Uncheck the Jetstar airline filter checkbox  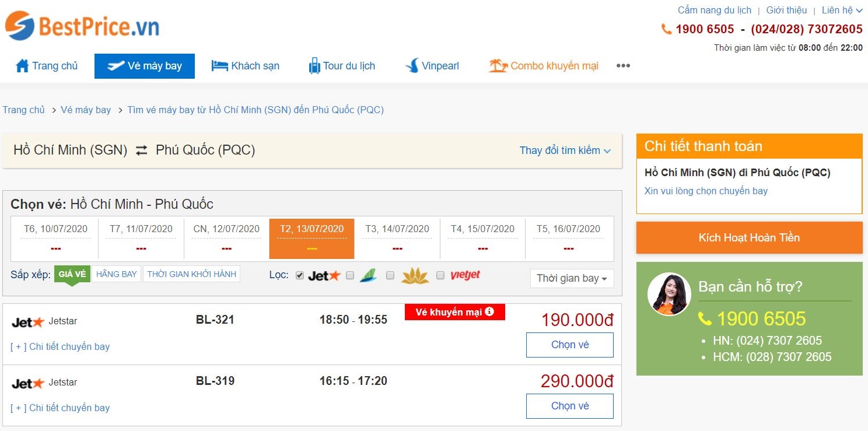click(x=300, y=275)
